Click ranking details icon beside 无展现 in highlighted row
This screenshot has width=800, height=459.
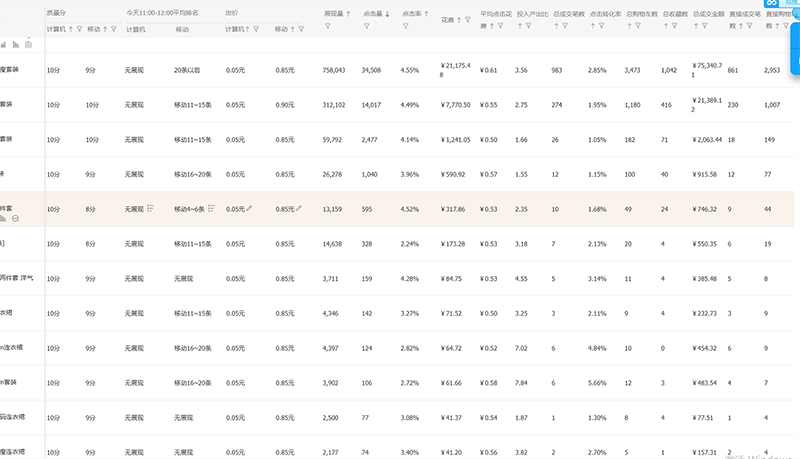click(x=151, y=209)
